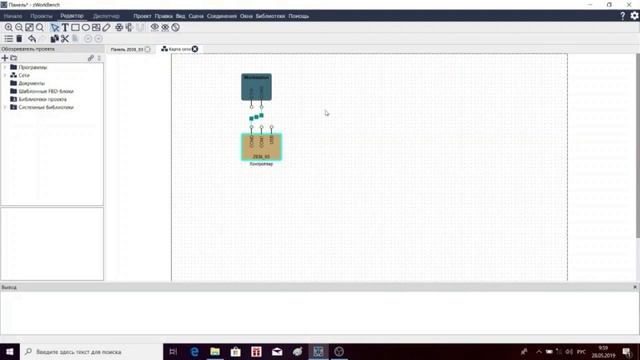
Task: Switch to the Редактор tab
Action: click(72, 16)
